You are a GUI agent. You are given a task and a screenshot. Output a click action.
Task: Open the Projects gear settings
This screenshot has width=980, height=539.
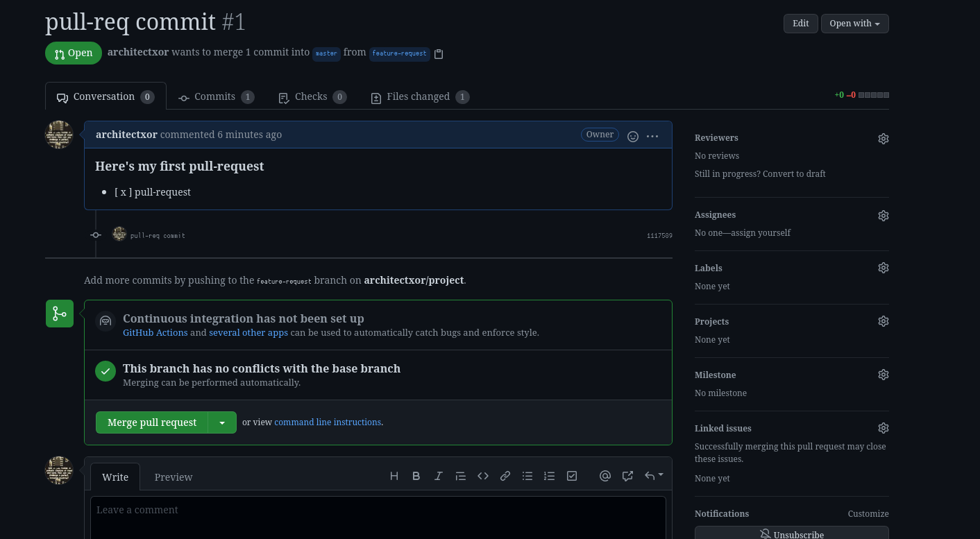[x=884, y=321]
